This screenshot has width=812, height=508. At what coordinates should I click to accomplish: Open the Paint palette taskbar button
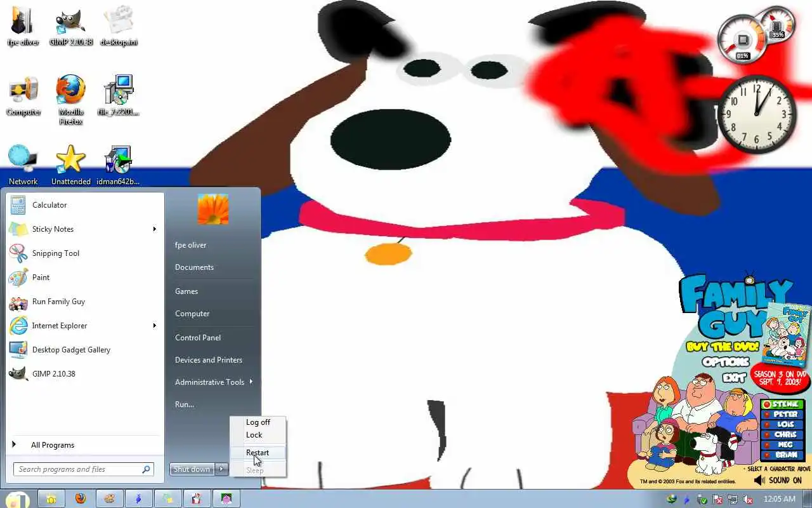109,499
